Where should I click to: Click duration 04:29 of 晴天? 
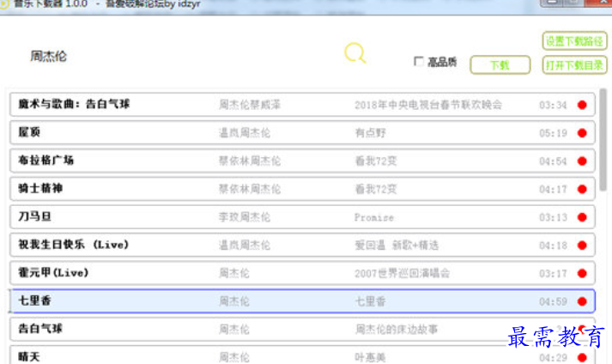point(553,358)
